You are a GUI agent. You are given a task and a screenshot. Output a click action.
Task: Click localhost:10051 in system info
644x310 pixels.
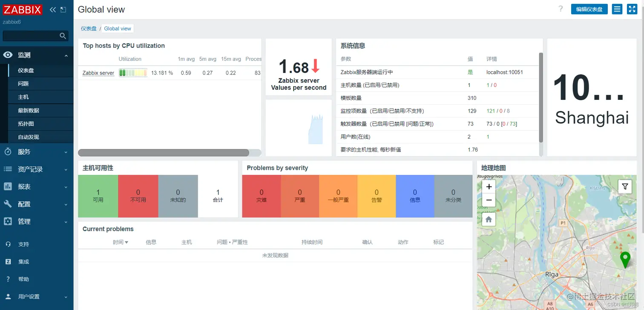point(504,72)
